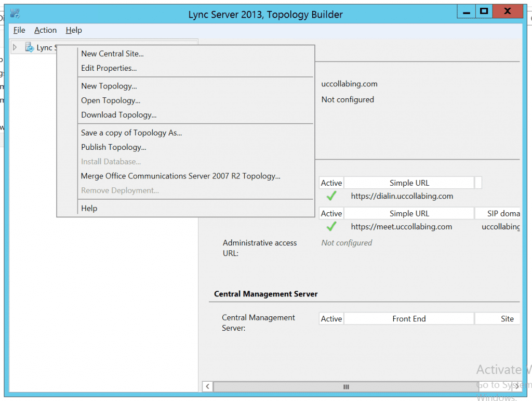Click the Front End column header
The image size is (532, 401).
pyautogui.click(x=409, y=319)
